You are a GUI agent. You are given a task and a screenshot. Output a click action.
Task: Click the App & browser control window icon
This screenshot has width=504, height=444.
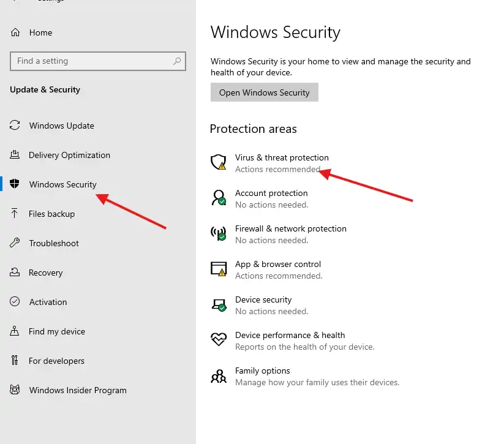[x=219, y=269]
